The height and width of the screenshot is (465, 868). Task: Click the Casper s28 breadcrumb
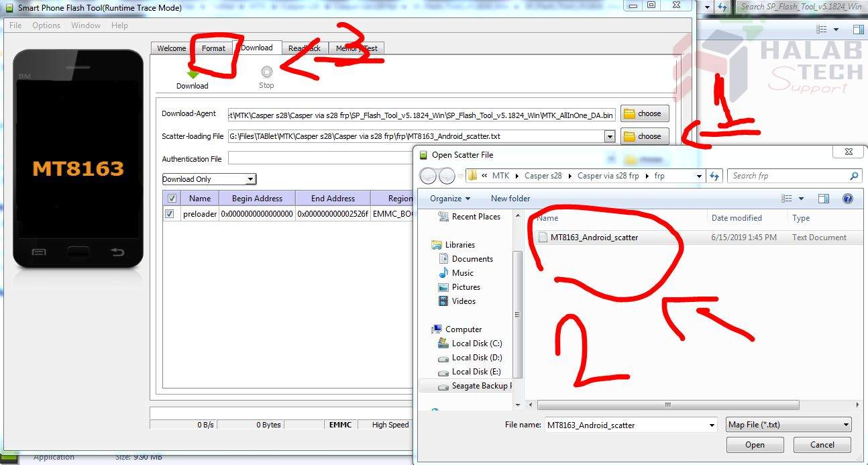pos(543,176)
